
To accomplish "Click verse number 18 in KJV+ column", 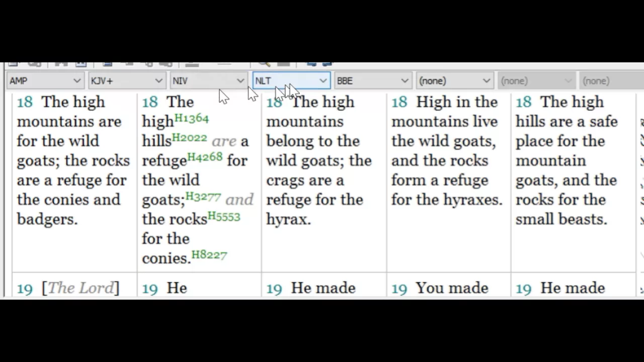I will click(149, 102).
